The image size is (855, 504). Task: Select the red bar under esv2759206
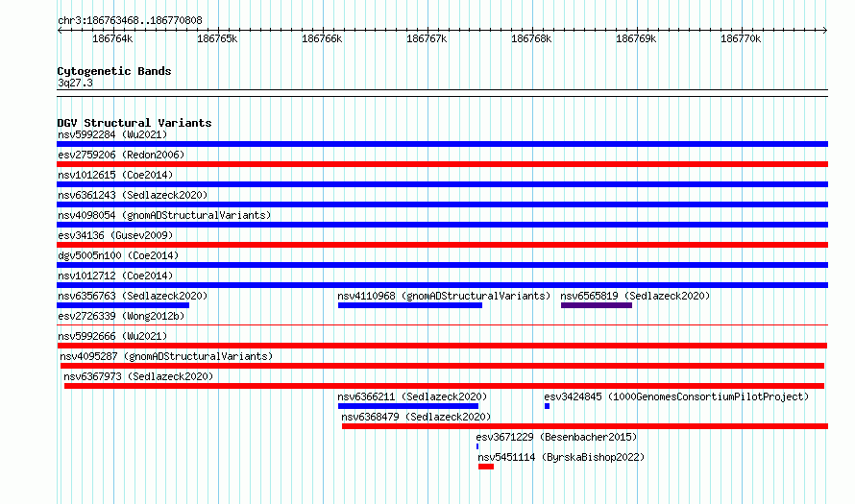(442, 164)
